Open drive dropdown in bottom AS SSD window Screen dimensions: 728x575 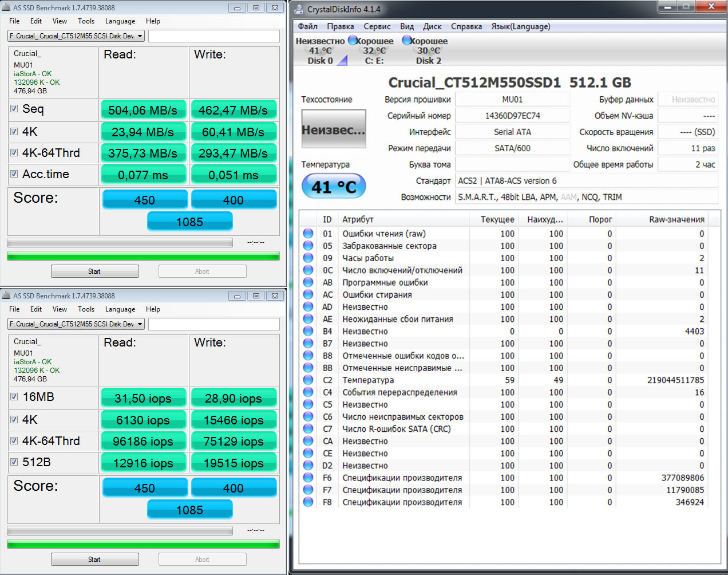[76, 324]
